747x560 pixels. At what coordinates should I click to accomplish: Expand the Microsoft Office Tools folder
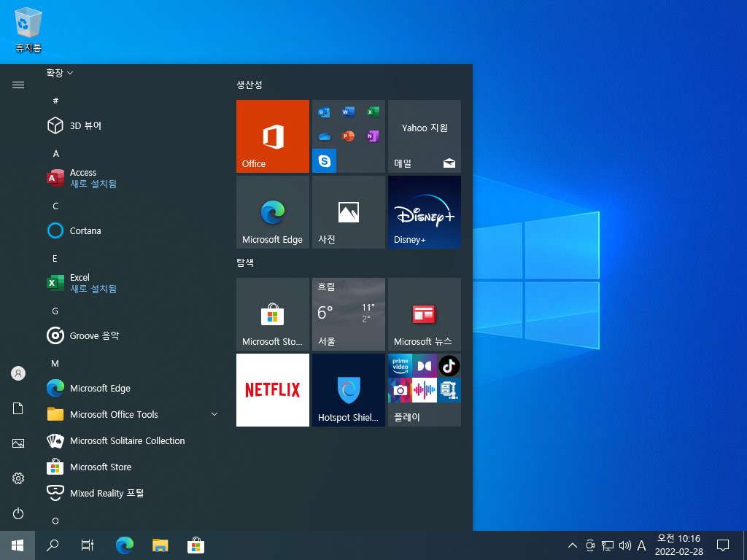(133, 414)
